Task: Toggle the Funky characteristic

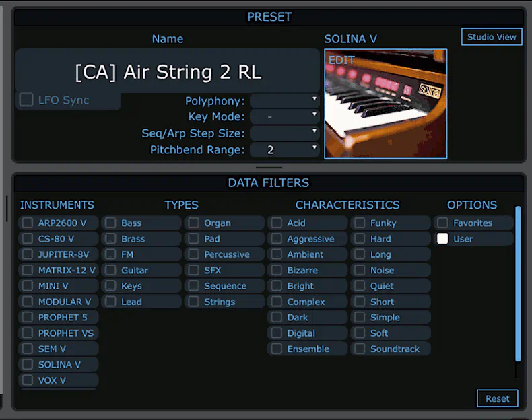Action: click(360, 223)
